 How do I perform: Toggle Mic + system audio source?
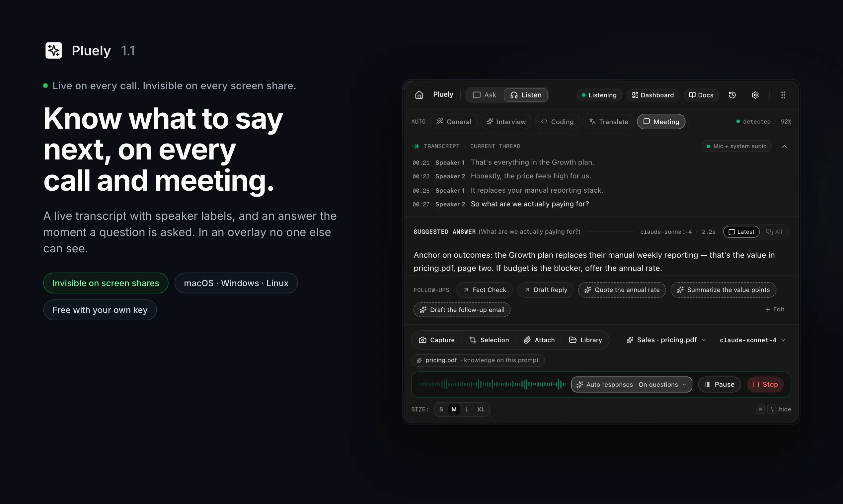736,146
